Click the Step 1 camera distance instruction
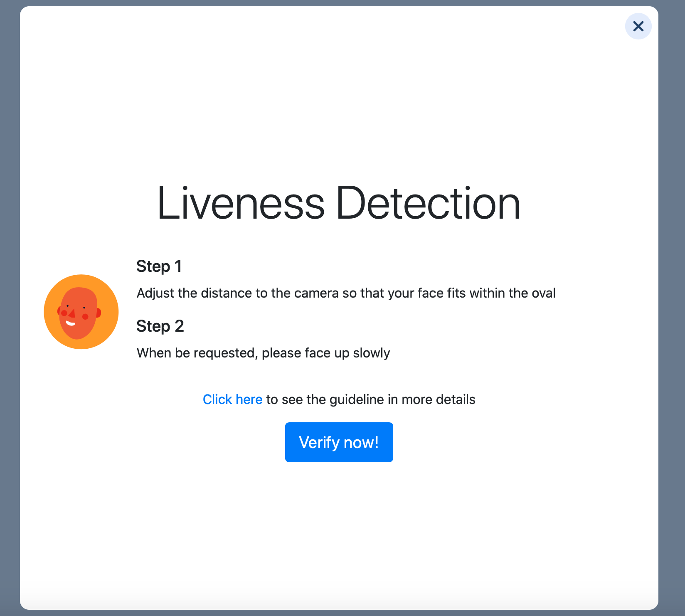685x616 pixels. 346,293
